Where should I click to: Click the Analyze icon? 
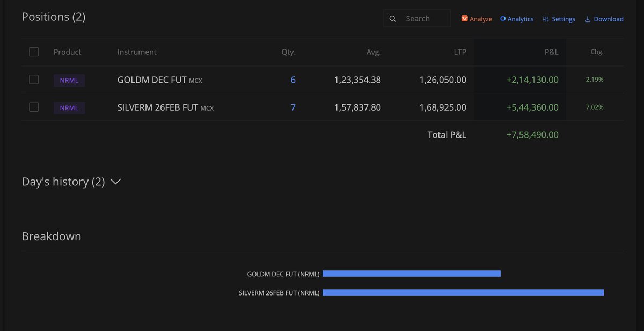point(464,19)
